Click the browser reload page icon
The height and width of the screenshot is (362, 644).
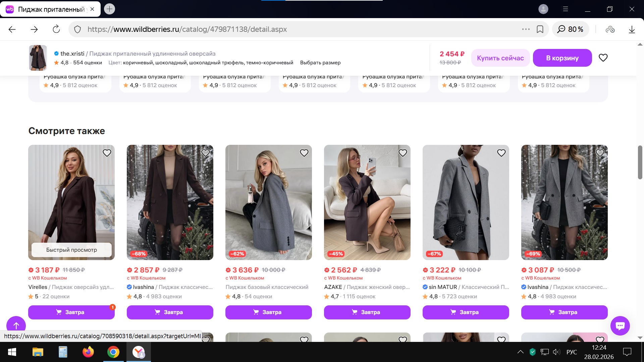(x=56, y=29)
